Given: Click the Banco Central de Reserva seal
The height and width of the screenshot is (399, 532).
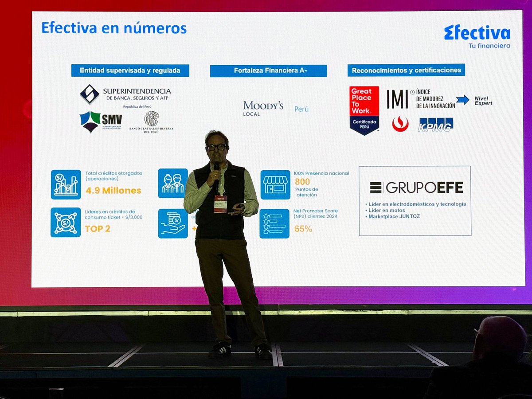Looking at the screenshot, I should (x=151, y=118).
